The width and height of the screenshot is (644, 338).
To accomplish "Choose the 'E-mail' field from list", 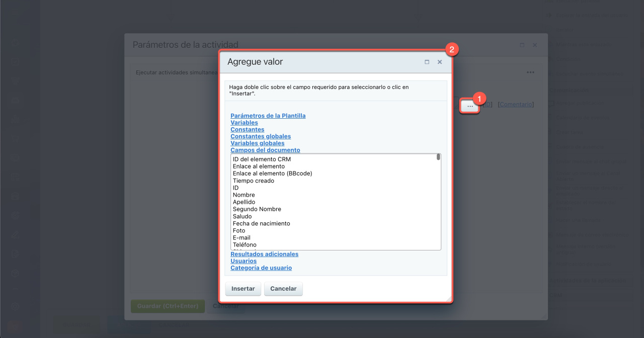I will click(242, 238).
